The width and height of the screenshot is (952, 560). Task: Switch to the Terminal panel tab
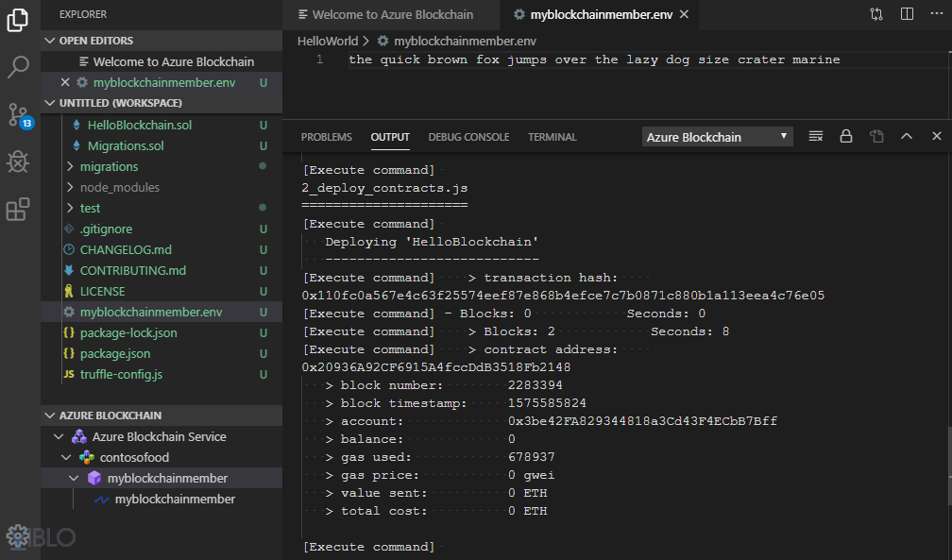point(552,137)
